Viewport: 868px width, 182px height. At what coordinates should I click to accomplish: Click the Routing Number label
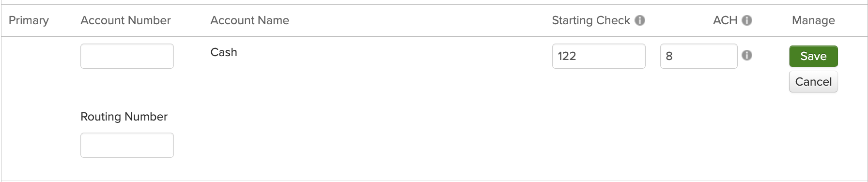(124, 117)
